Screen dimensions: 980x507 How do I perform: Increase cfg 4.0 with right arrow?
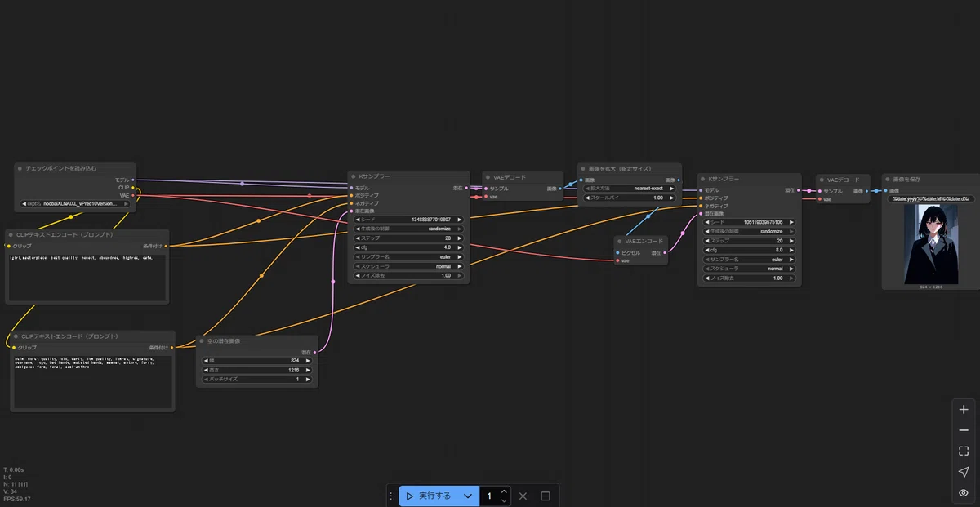click(x=460, y=247)
